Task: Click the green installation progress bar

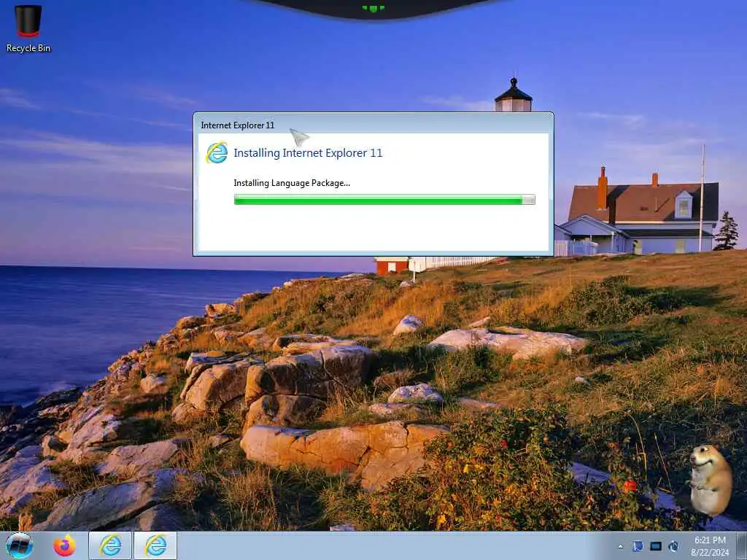Action: pyautogui.click(x=384, y=200)
